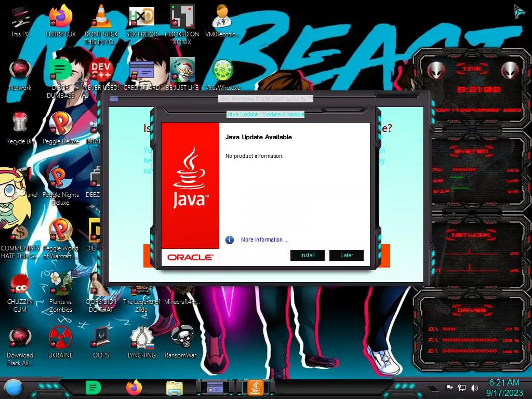
Task: Click the C:\ drive usage bar
Action: click(449, 329)
